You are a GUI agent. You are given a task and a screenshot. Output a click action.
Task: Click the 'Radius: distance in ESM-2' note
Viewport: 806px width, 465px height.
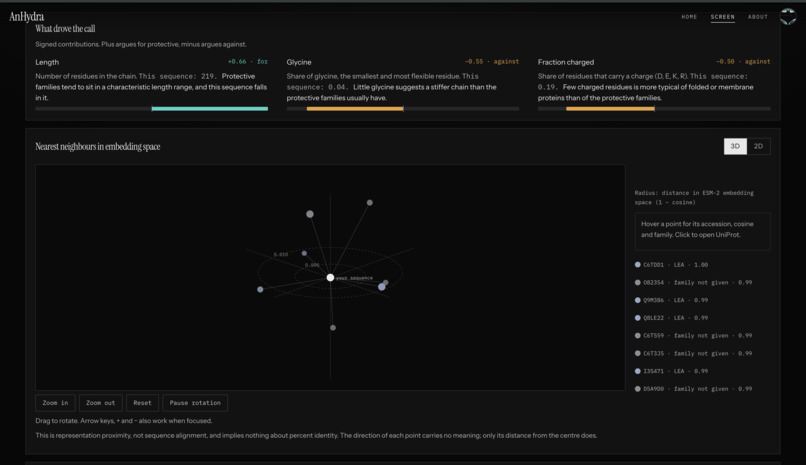point(694,197)
